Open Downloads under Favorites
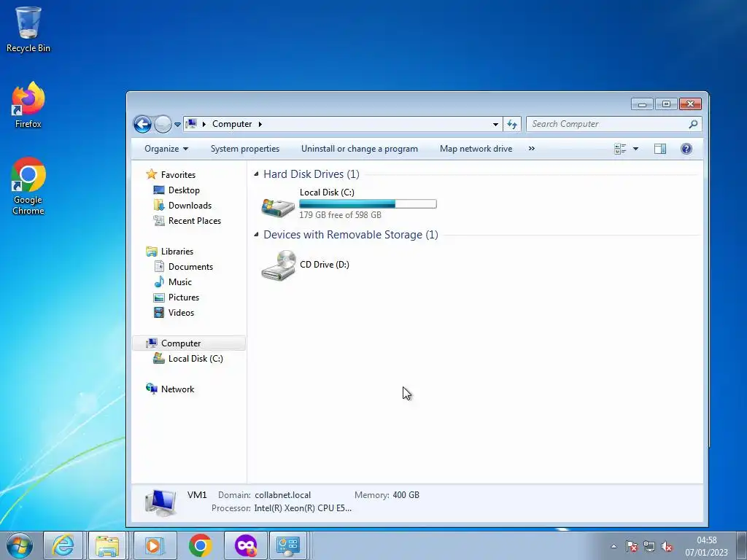Screen dimensions: 747x560 (x=190, y=205)
